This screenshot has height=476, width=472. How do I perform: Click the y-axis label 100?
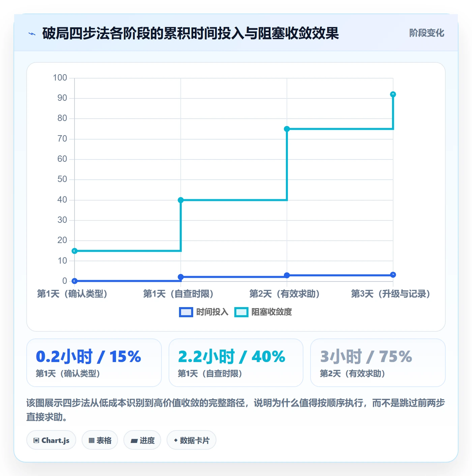60,78
